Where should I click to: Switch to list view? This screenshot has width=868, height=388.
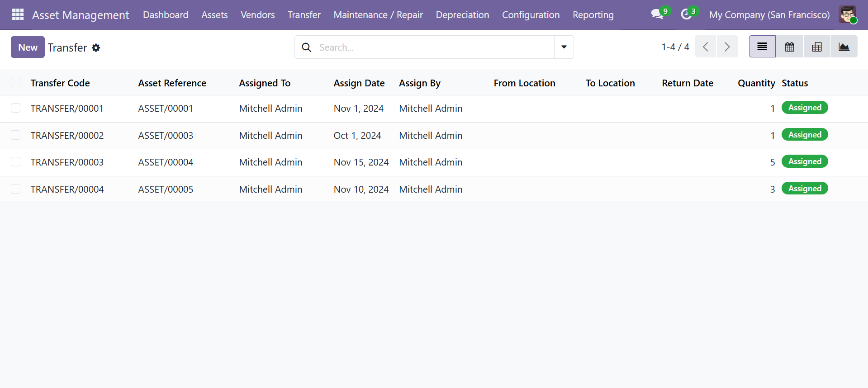tap(762, 47)
